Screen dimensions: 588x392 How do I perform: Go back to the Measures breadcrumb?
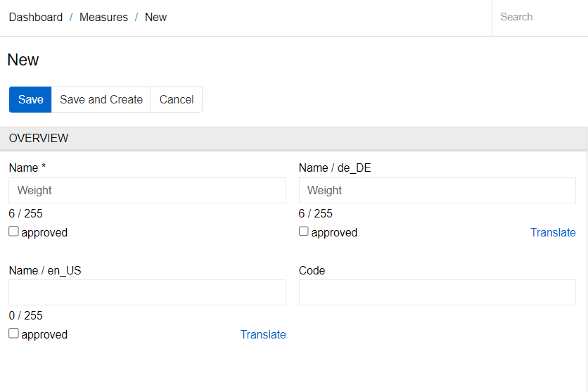(103, 18)
